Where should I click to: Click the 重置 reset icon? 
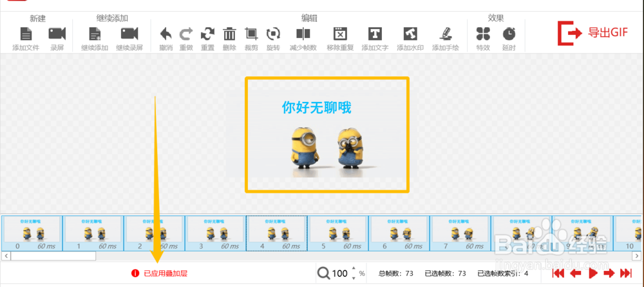coord(208,34)
